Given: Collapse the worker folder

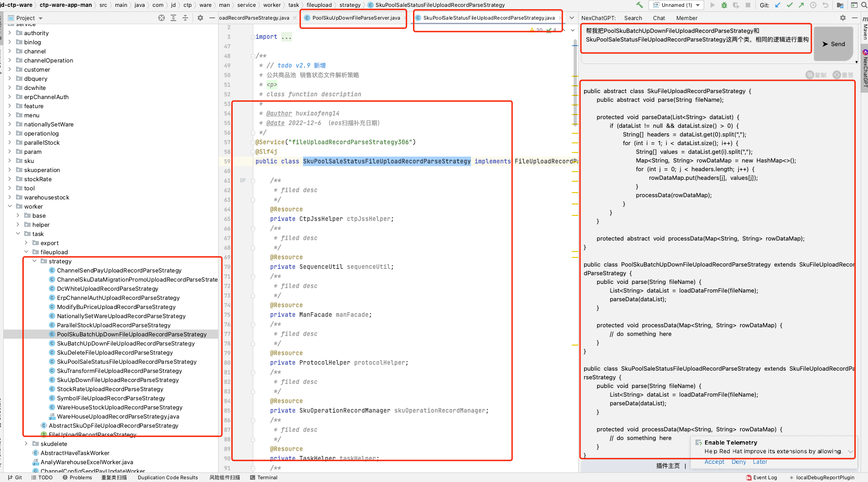Looking at the screenshot, I should [x=10, y=206].
